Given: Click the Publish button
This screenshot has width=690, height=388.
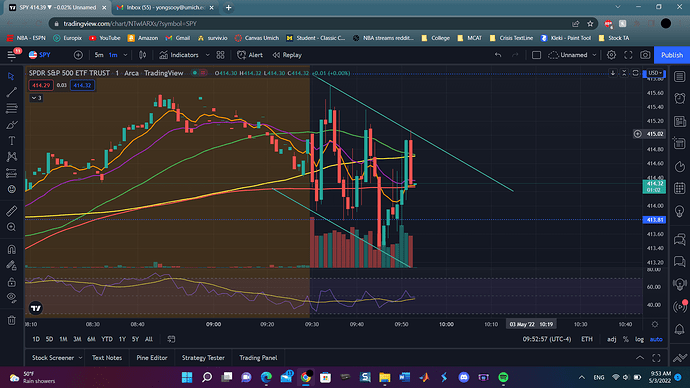Looking at the screenshot, I should coord(672,55).
